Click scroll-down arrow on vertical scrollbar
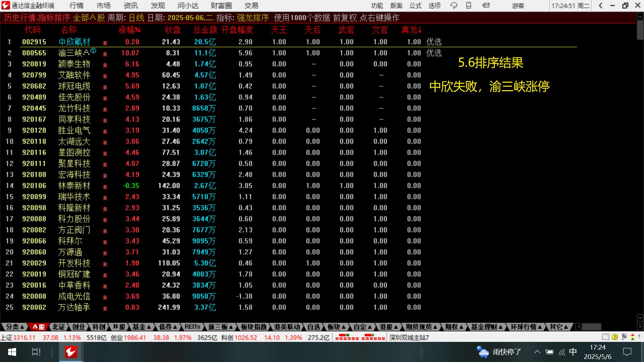644x362 pixels. click(640, 318)
